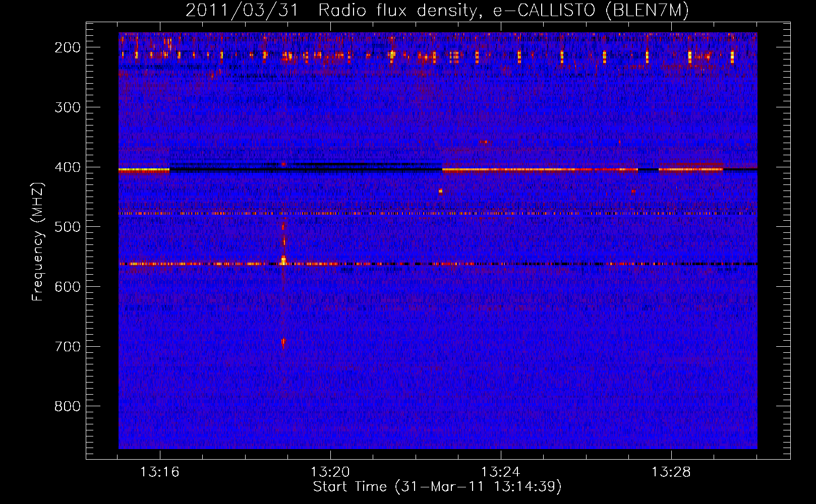The width and height of the screenshot is (816, 504).
Task: Click the 13:20 time tick label
Action: (x=330, y=472)
